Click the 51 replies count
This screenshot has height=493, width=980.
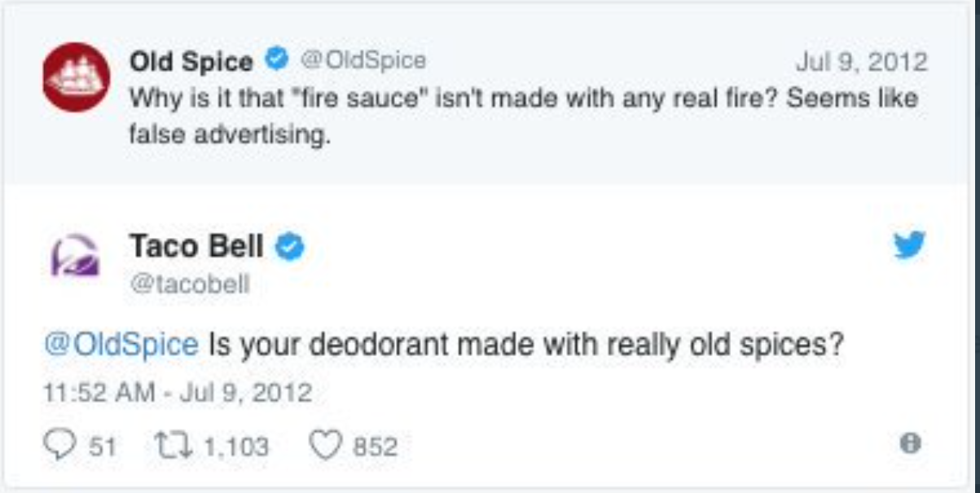click(100, 447)
